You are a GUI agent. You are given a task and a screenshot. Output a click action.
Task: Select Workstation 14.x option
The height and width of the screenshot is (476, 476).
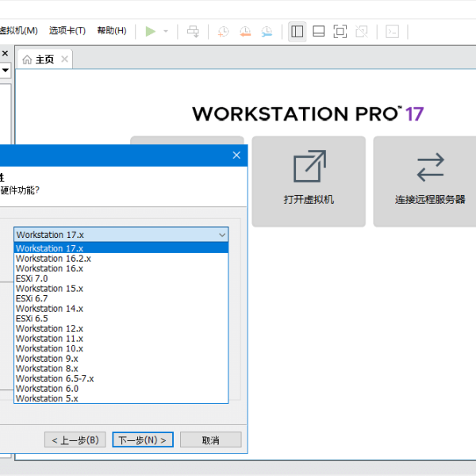tap(121, 309)
